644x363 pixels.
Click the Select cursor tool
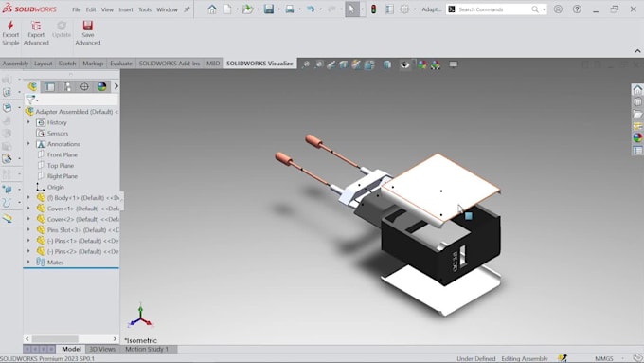pos(352,9)
